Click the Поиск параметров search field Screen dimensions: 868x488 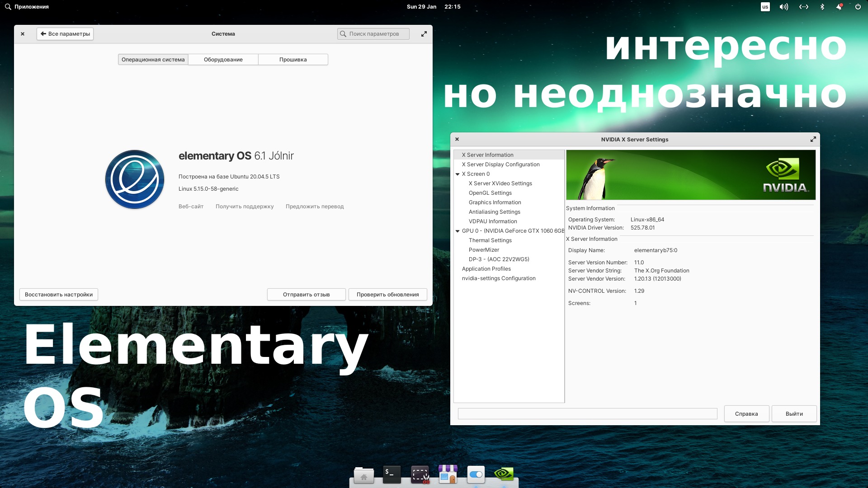373,33
